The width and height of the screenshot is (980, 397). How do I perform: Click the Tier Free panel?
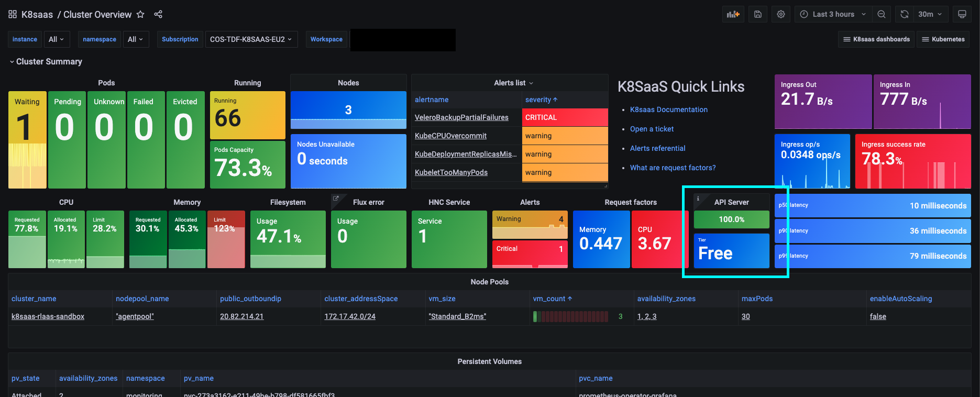[732, 251]
